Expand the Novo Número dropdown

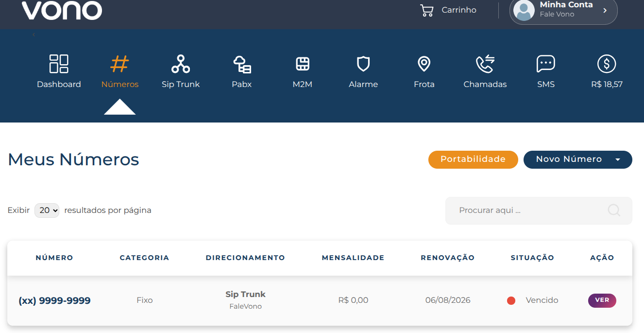[578, 159]
